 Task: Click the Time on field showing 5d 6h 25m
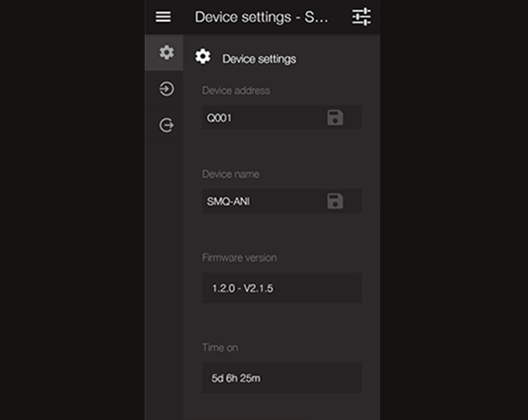click(281, 378)
